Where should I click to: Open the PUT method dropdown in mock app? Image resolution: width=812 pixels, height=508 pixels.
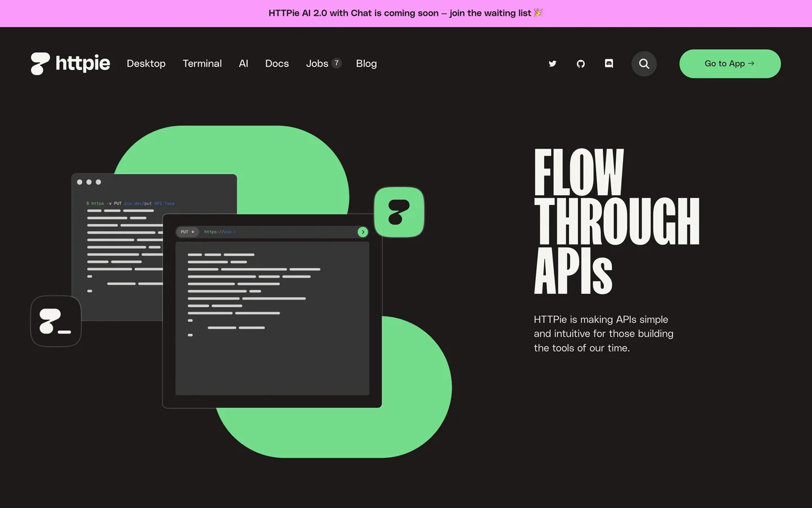click(187, 232)
